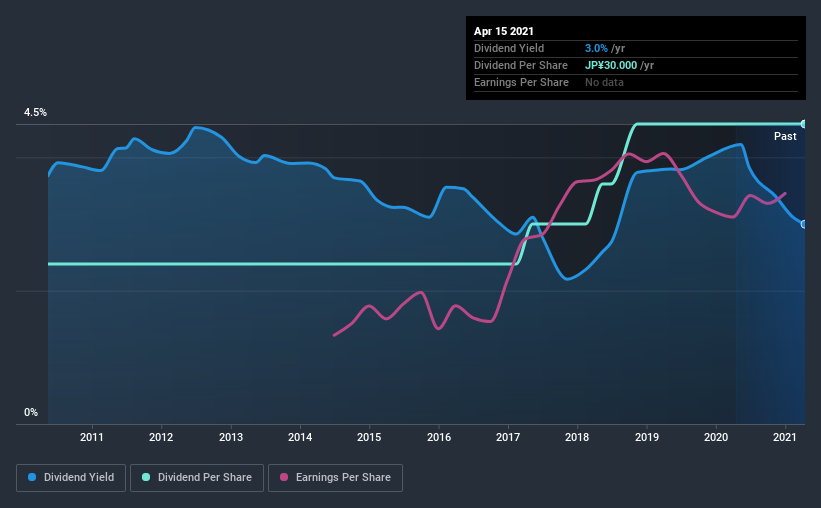Click the blue Dividend Yield legend dot
Screen dimensions: 821x508
[x=32, y=477]
